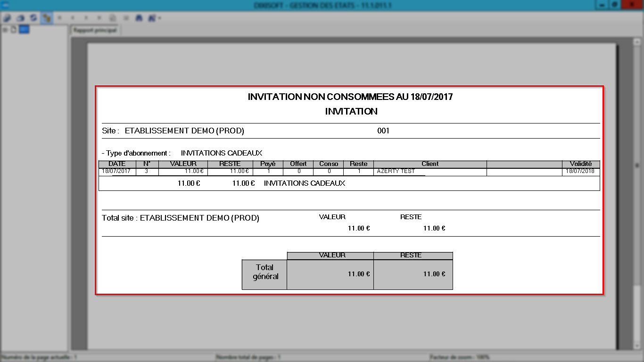Click Total site : ETABLISSEMENT DEMO (PROD)
The height and width of the screenshot is (362, 644).
click(181, 218)
